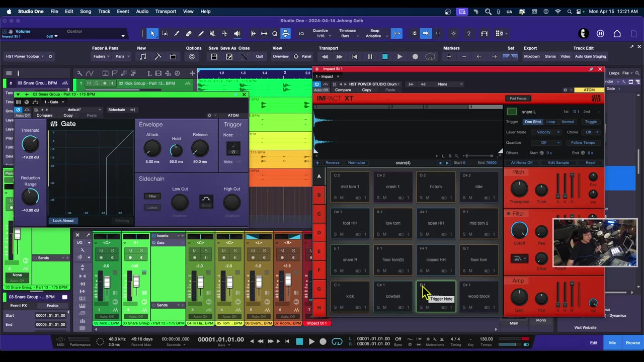Click the transport record button

(415, 56)
